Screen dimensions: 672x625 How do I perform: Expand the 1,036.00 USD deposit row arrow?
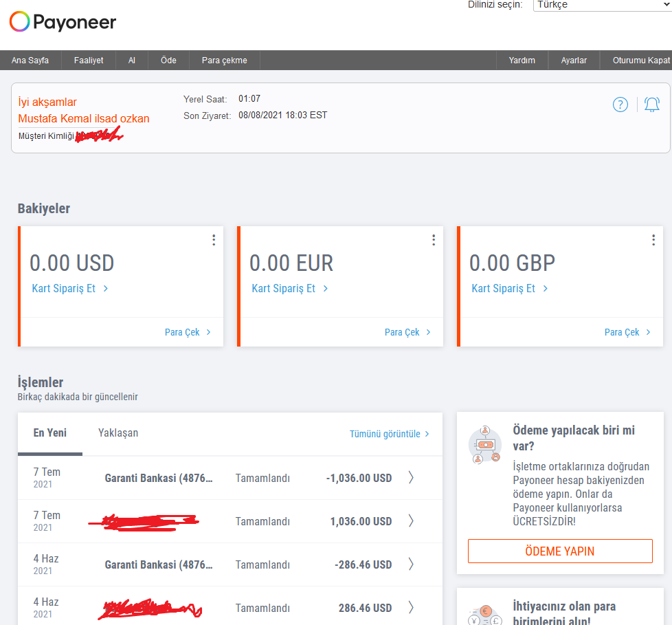point(411,520)
